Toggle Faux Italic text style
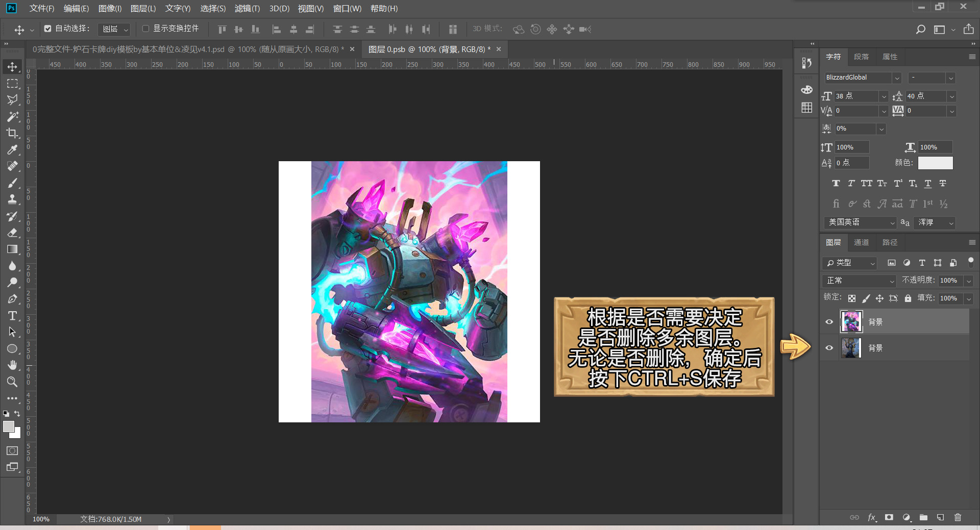This screenshot has width=980, height=530. click(851, 183)
